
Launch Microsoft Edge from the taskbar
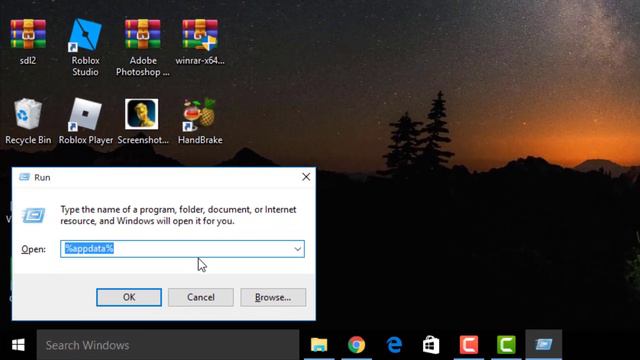tap(394, 345)
